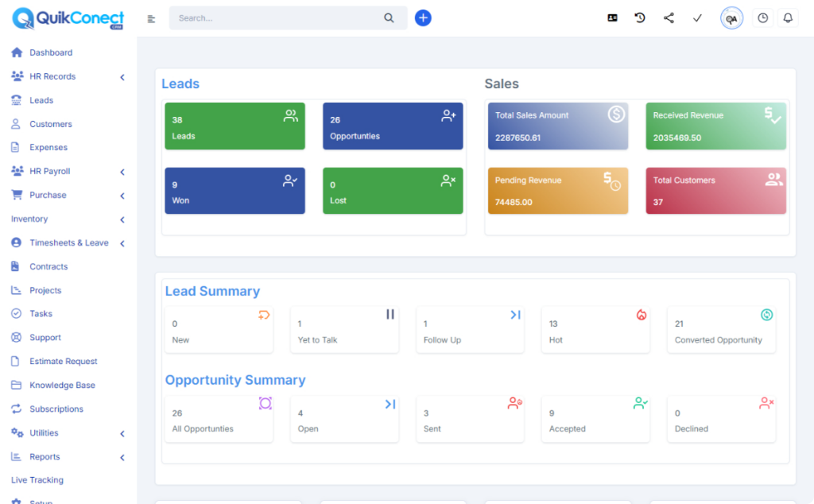The width and height of the screenshot is (814, 504).
Task: Click the clock timer icon
Action: pyautogui.click(x=762, y=18)
